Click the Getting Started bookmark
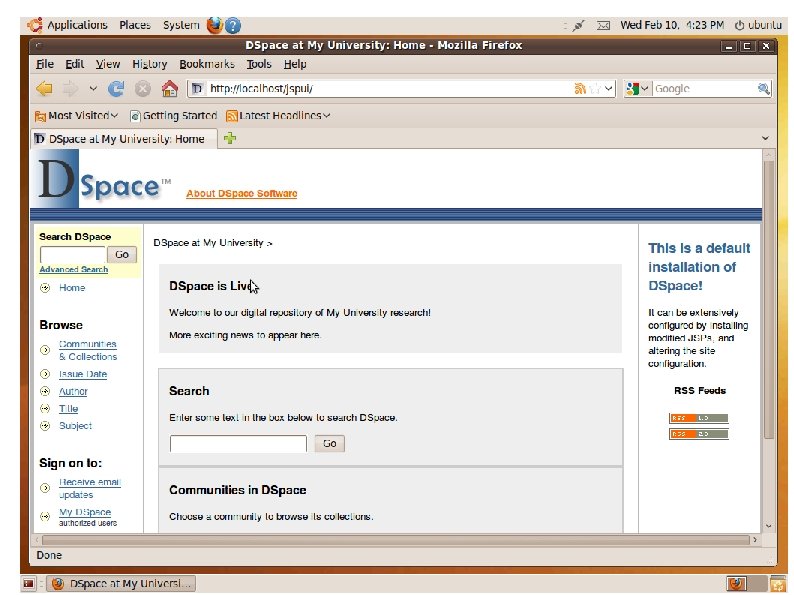This screenshot has width=794, height=595. coord(173,115)
